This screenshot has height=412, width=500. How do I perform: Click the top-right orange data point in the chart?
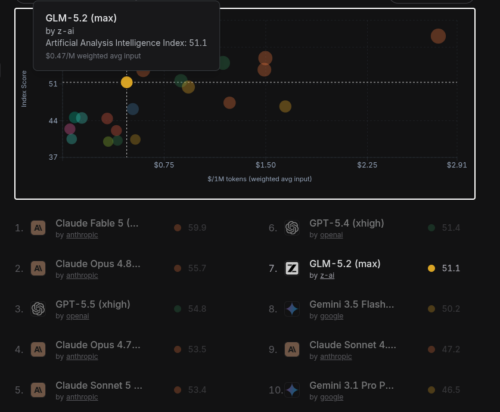pos(438,36)
